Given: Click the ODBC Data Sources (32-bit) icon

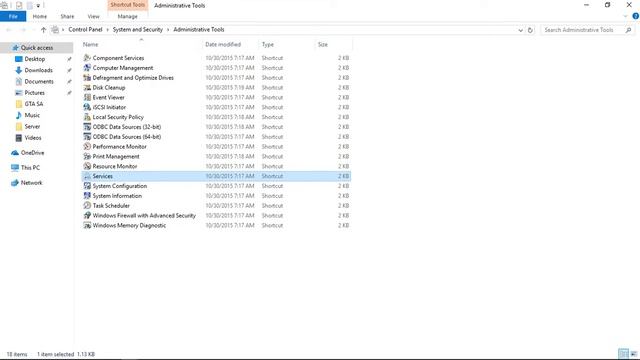Looking at the screenshot, I should (87, 127).
